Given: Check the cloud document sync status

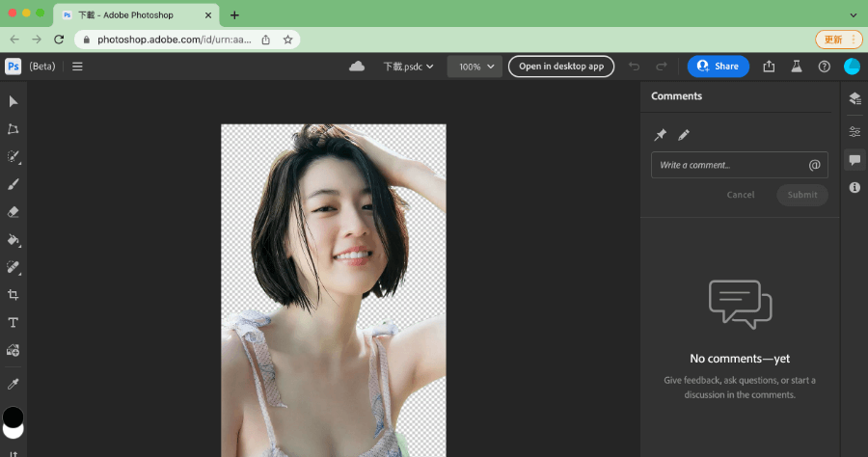Looking at the screenshot, I should 357,67.
